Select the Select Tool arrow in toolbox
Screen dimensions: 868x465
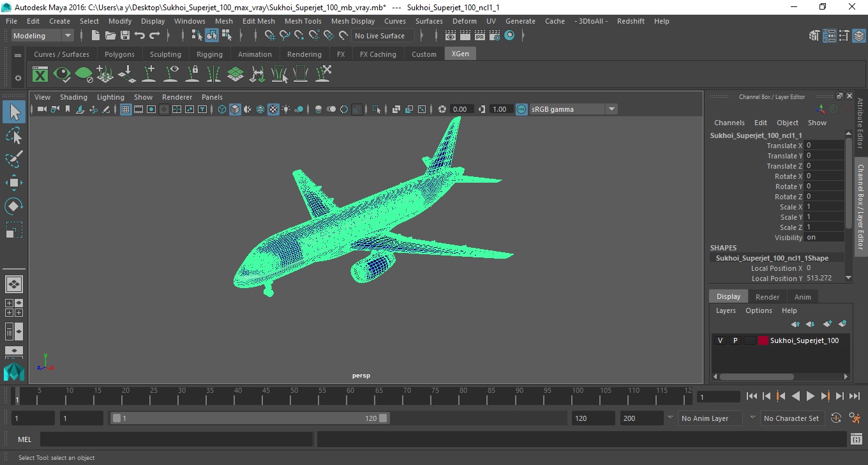[x=14, y=112]
